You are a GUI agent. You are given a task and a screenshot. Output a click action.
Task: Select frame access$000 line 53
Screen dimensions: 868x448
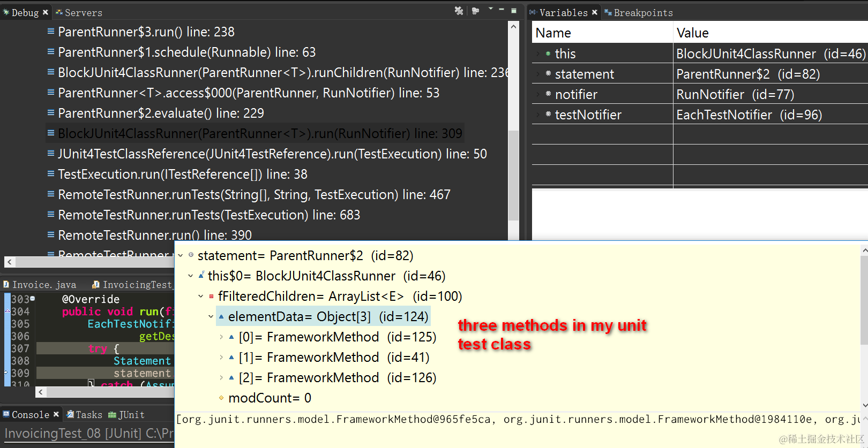pyautogui.click(x=249, y=93)
